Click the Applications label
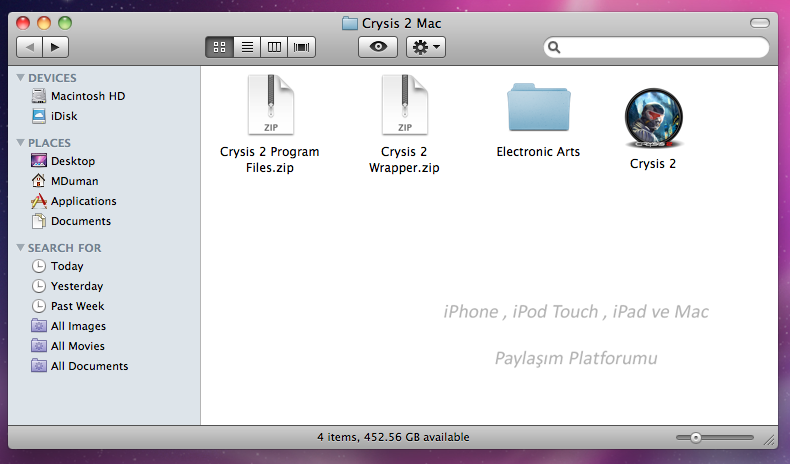The image size is (790, 464). coord(84,201)
